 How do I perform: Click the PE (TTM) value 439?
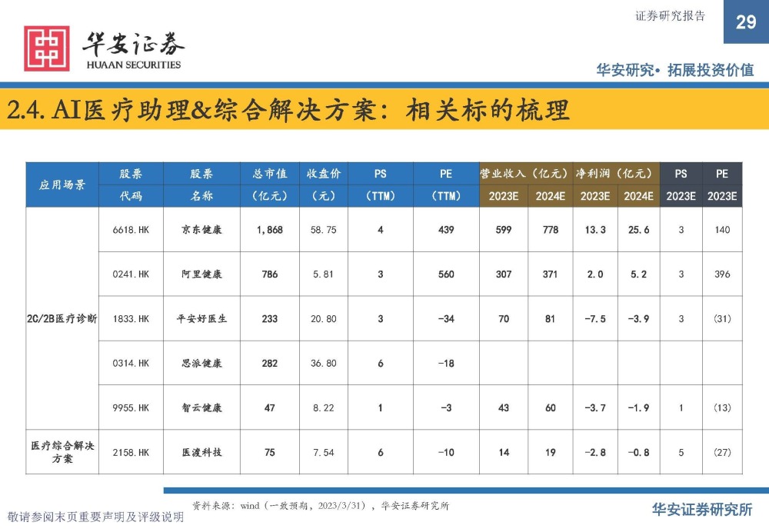446,229
